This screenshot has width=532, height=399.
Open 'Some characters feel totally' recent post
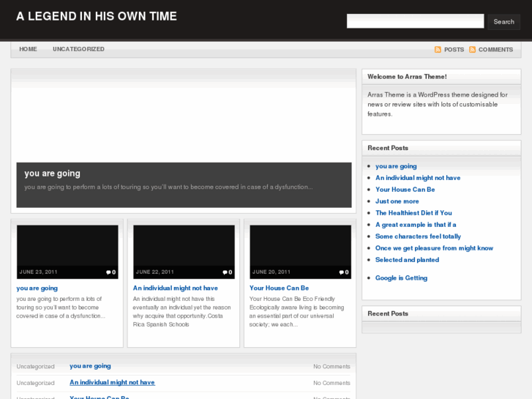[x=418, y=236]
